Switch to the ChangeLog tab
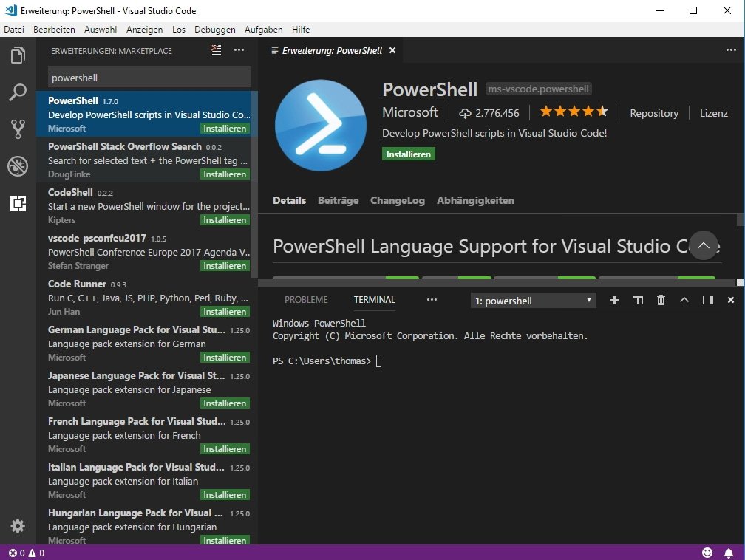The width and height of the screenshot is (745, 560). [x=397, y=200]
